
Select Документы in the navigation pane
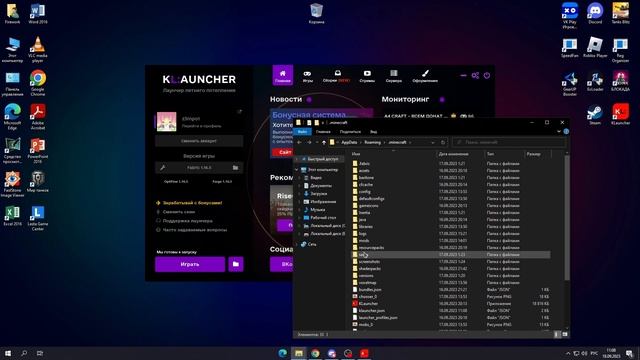[x=321, y=186]
